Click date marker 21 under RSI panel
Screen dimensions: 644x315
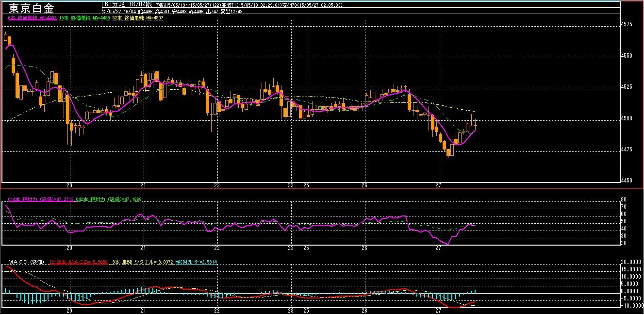(x=144, y=248)
